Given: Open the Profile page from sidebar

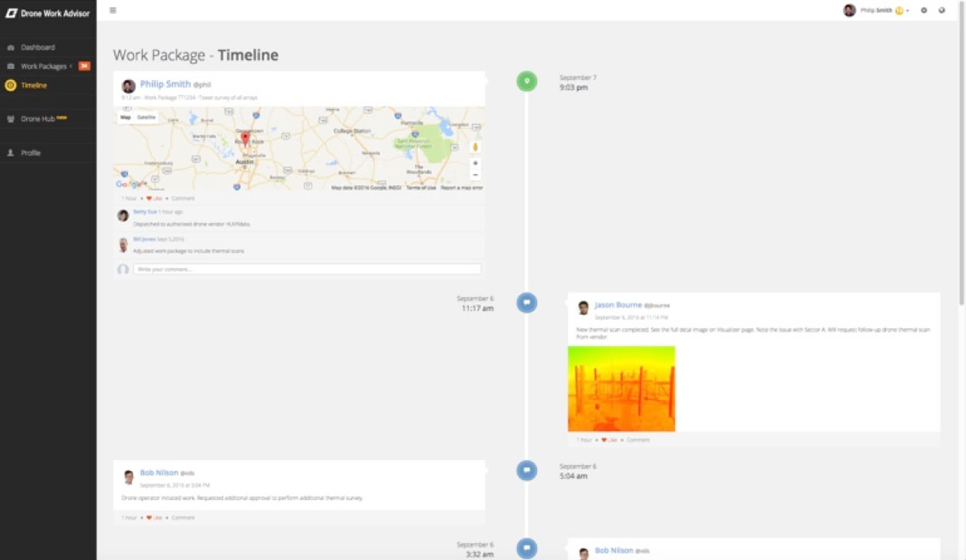Looking at the screenshot, I should [x=30, y=153].
